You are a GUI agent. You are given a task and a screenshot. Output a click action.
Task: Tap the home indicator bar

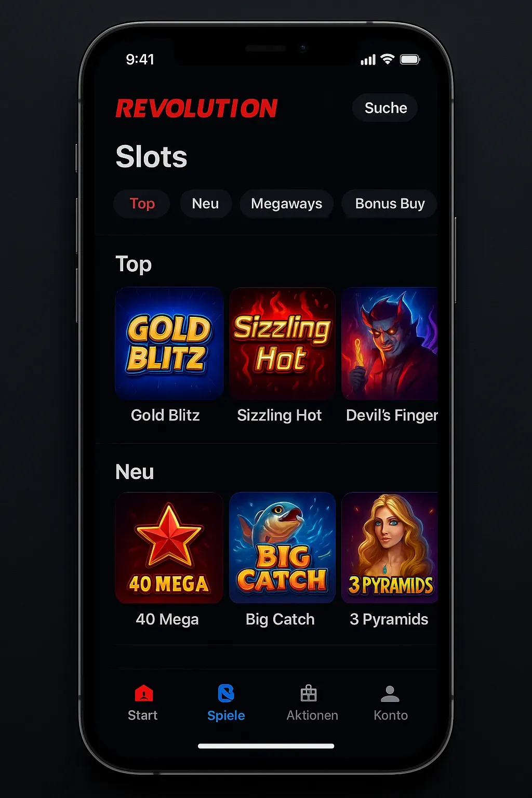[x=266, y=746]
